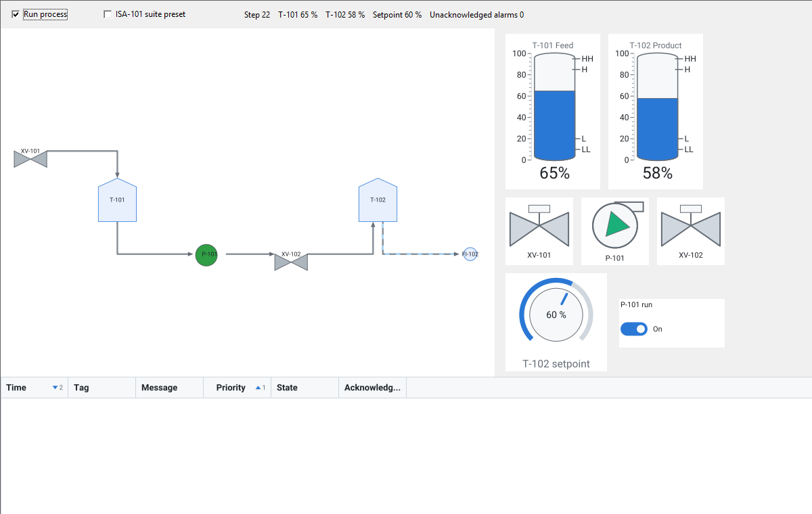Select the FI-102 flow indicator
The width and height of the screenshot is (812, 514).
pos(470,254)
